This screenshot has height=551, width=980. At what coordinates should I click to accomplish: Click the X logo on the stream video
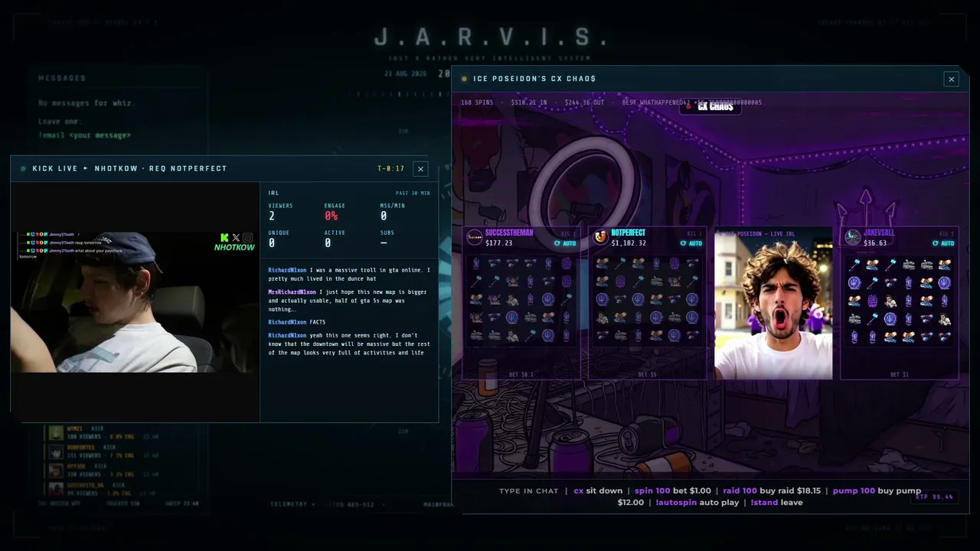(x=236, y=238)
